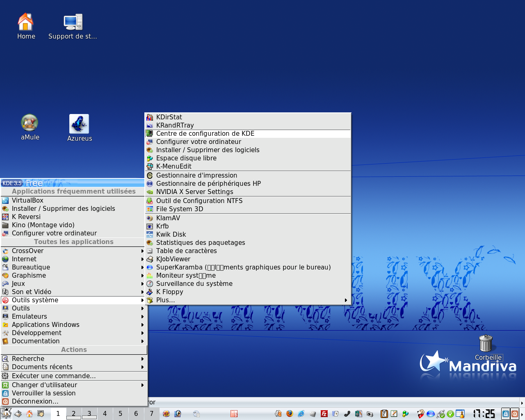Open Applications Windows submenu

pos(73,325)
